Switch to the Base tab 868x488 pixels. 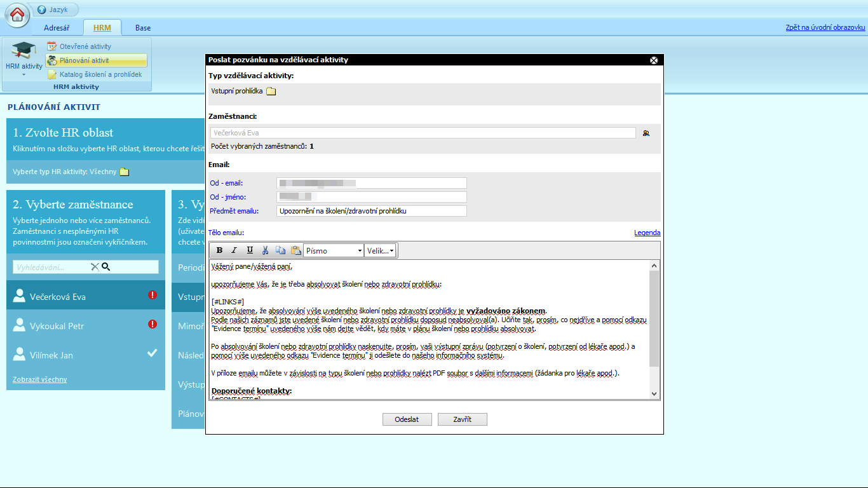143,28
